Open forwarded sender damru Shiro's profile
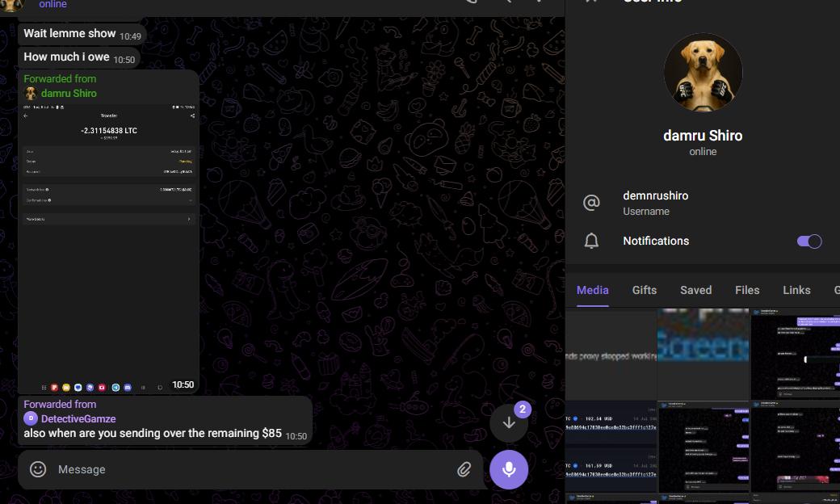Image resolution: width=840 pixels, height=504 pixels. tap(69, 93)
